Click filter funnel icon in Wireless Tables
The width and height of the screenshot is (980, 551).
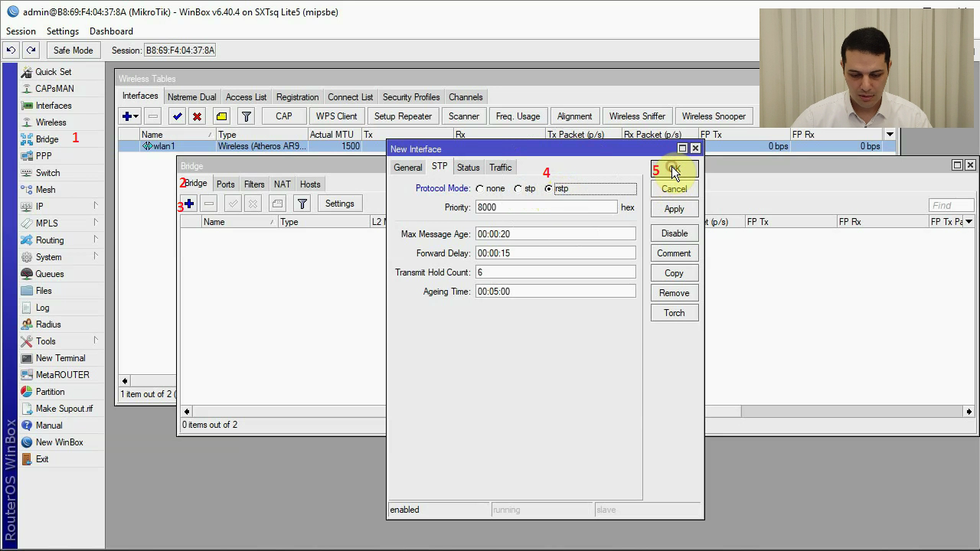246,116
